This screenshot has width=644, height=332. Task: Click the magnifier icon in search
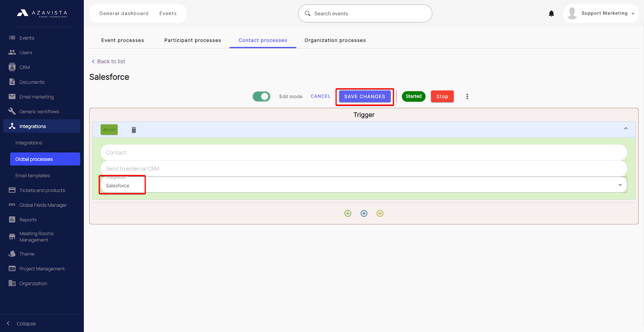click(308, 13)
